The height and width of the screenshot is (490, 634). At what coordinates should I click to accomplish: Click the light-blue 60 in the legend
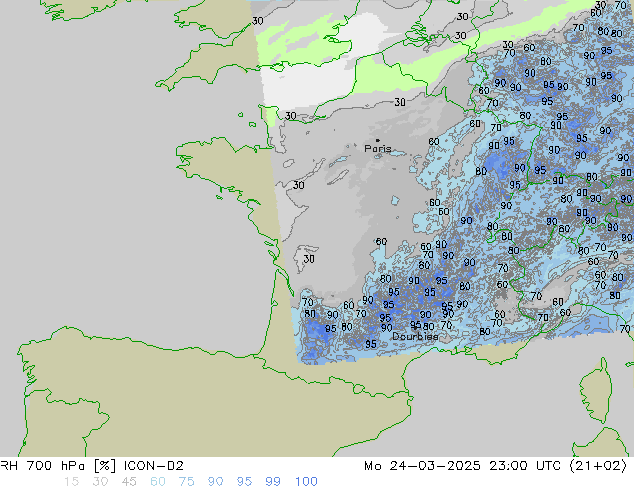(x=158, y=482)
